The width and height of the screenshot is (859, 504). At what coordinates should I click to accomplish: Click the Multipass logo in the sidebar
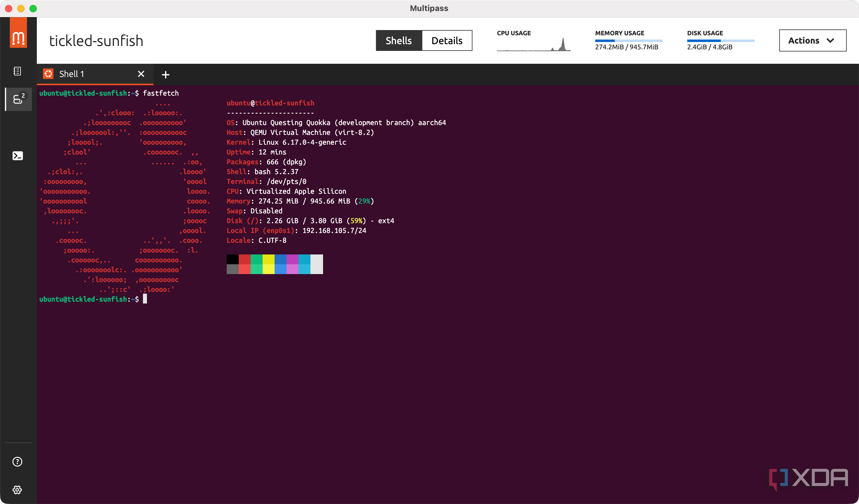18,33
